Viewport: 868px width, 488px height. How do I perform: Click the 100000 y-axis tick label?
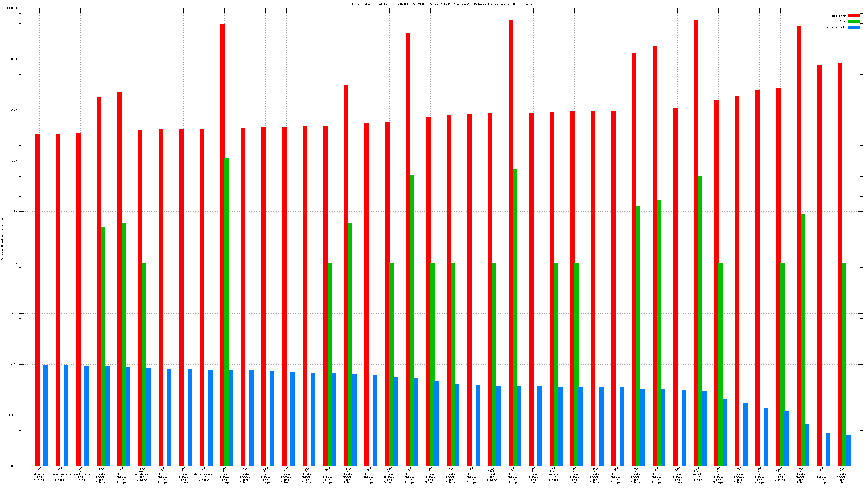coord(12,8)
